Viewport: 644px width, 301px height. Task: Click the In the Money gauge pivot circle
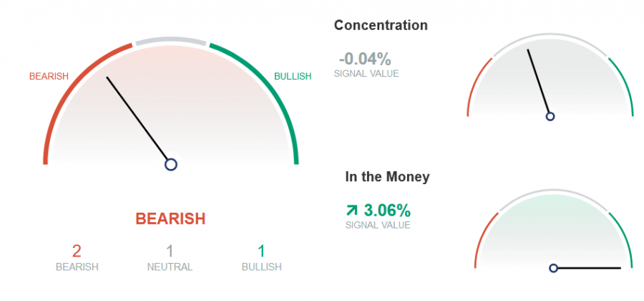pos(553,268)
